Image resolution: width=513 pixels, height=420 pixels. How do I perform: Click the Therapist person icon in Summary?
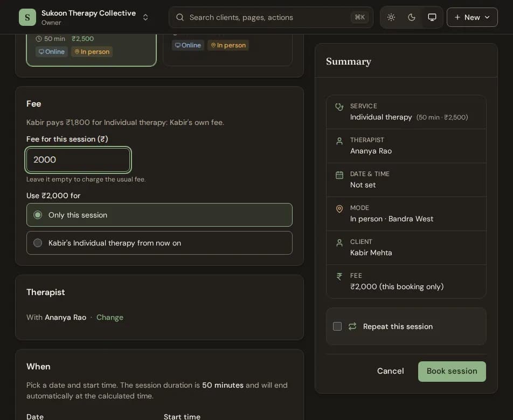(x=339, y=141)
